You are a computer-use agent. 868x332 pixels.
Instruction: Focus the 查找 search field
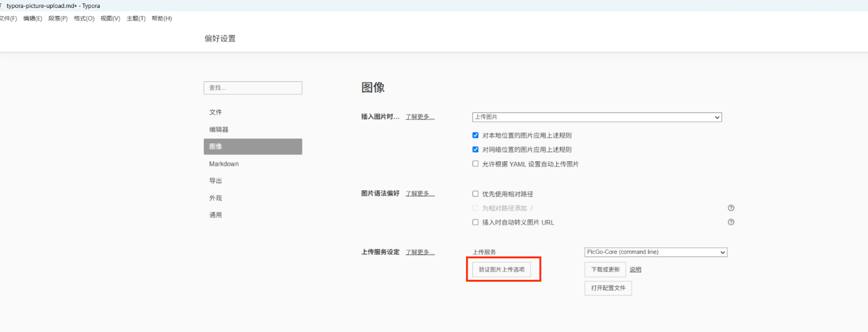click(x=253, y=88)
